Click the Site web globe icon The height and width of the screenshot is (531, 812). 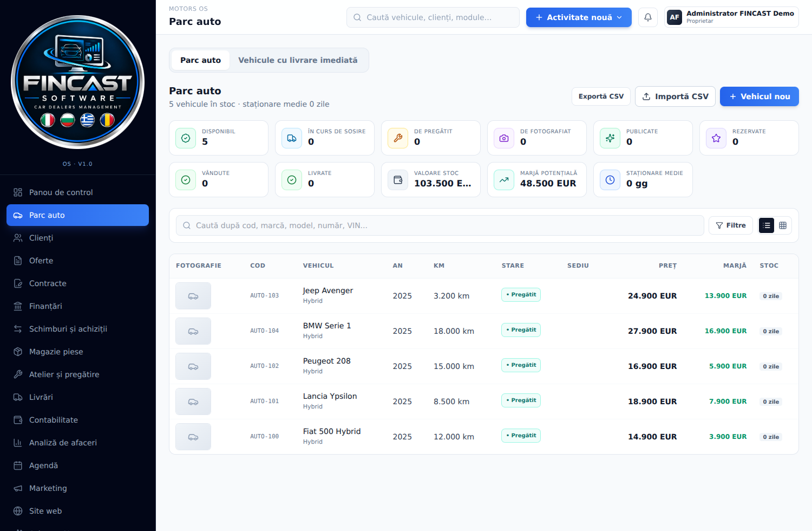pyautogui.click(x=18, y=511)
